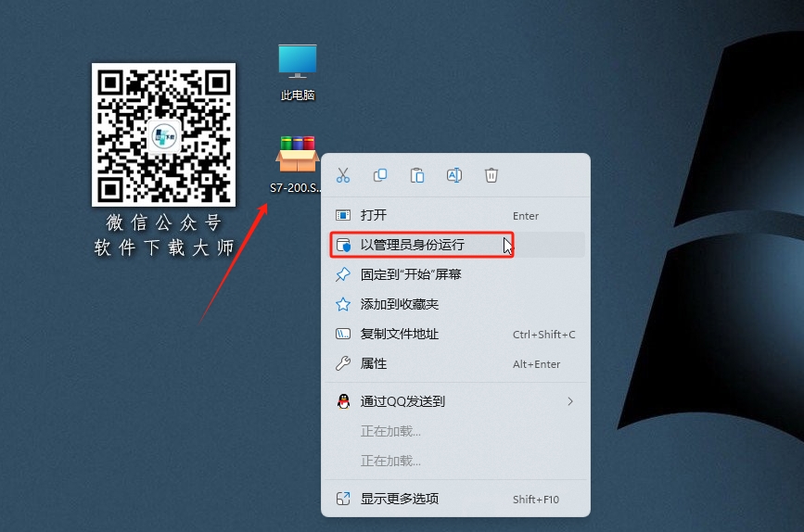Click the Paste clipboard icon
The width and height of the screenshot is (804, 532).
(417, 175)
